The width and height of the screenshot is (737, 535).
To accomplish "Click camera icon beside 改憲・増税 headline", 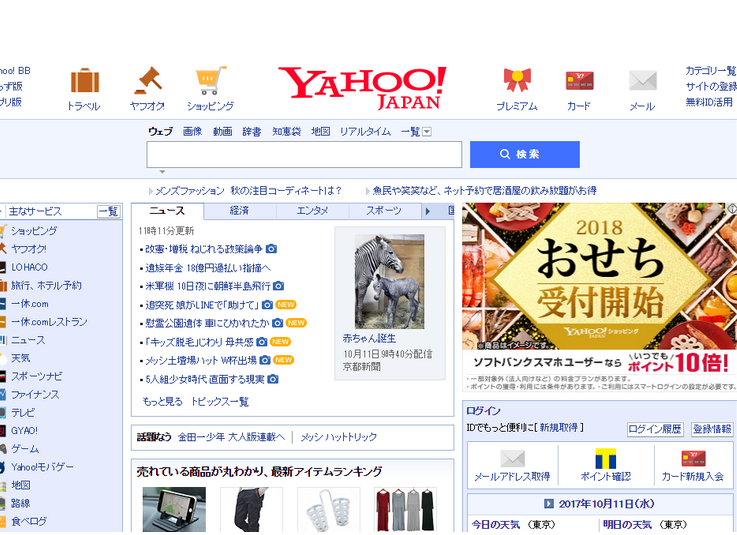I will click(x=271, y=249).
